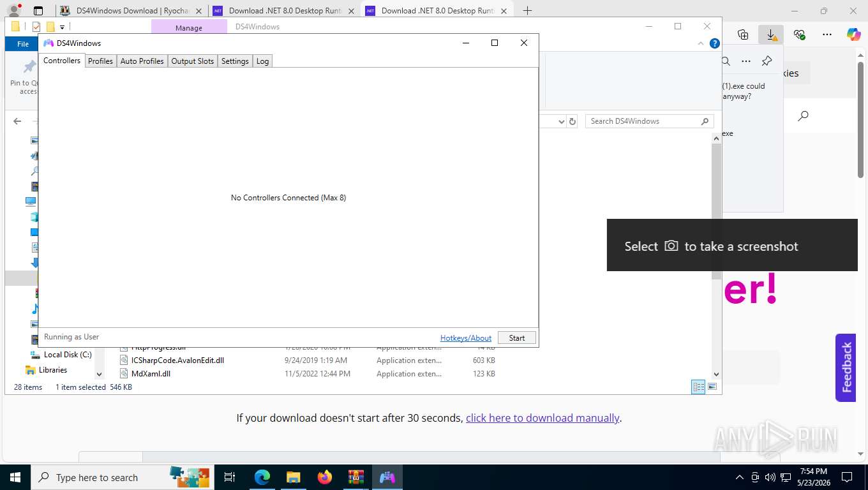This screenshot has height=490, width=868.
Task: Open Task View on the taskbar
Action: [230, 477]
